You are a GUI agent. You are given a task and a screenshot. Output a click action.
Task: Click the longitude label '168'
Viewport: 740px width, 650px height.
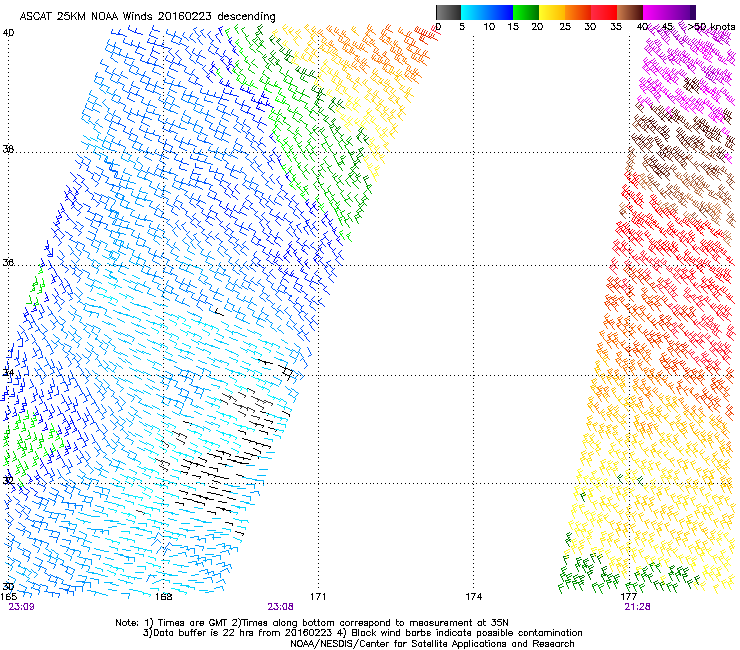pos(163,597)
